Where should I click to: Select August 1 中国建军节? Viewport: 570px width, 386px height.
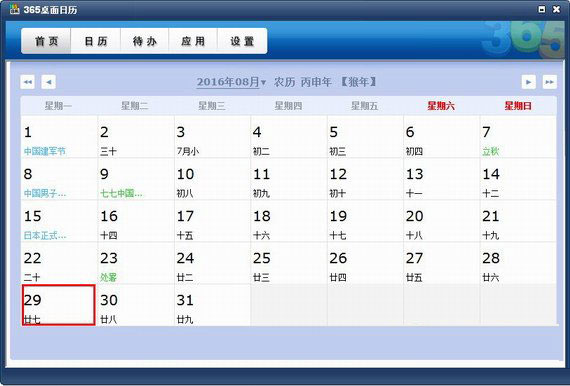point(59,137)
